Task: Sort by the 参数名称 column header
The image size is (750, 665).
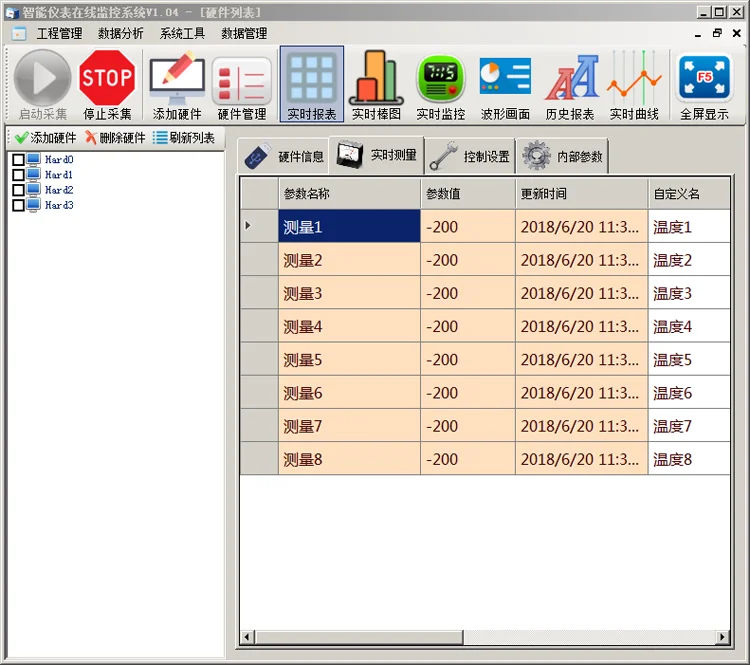Action: (350, 194)
